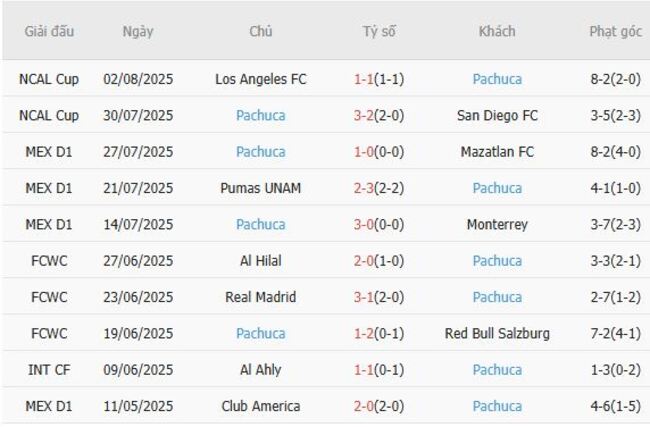This screenshot has height=427, width=650.
Task: Click the INT CF league label
Action: tap(49, 370)
